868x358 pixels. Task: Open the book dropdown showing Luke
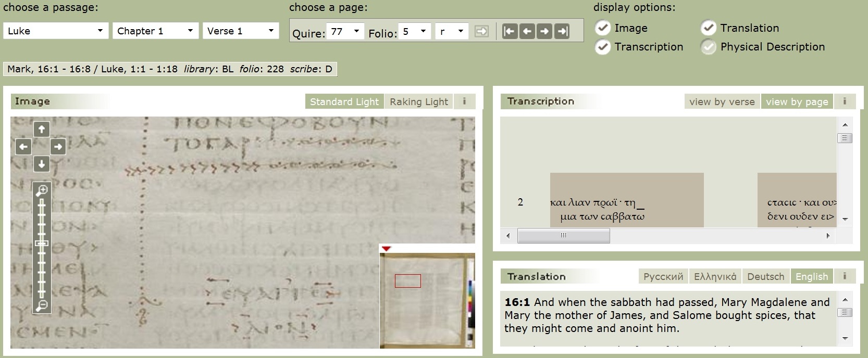pyautogui.click(x=56, y=31)
